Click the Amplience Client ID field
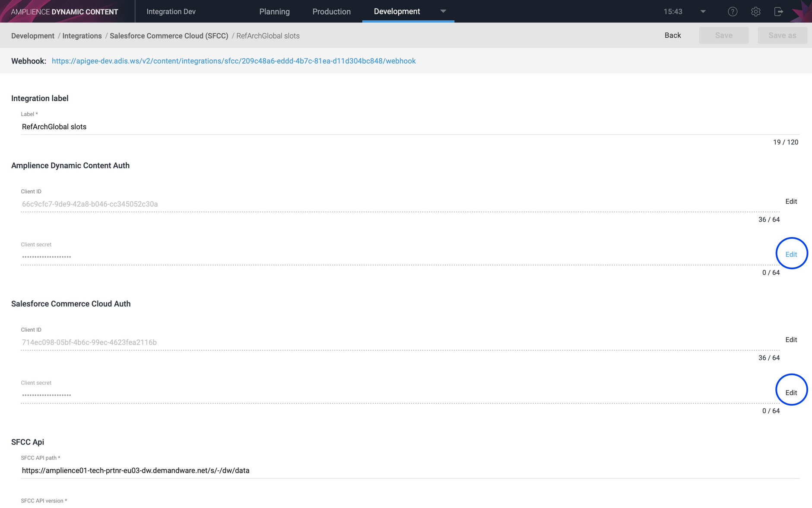Viewport: 812px width, 508px height. (400, 204)
